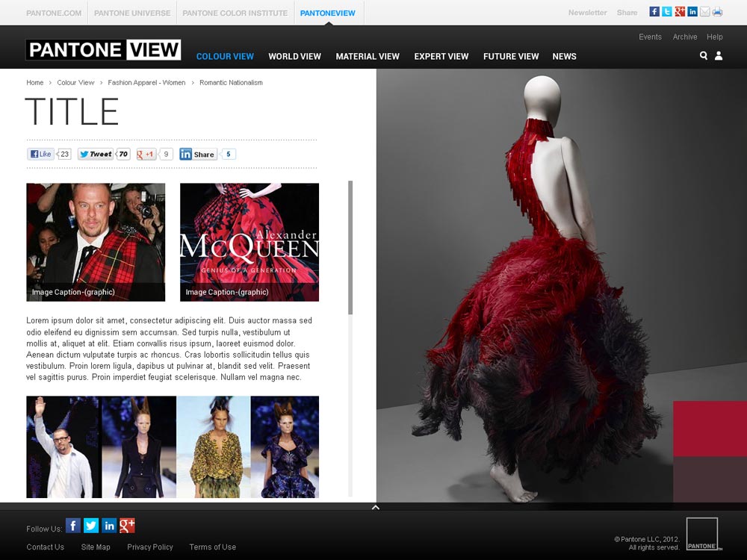Open search with the magnifier icon
This screenshot has height=560, width=747.
[x=703, y=56]
